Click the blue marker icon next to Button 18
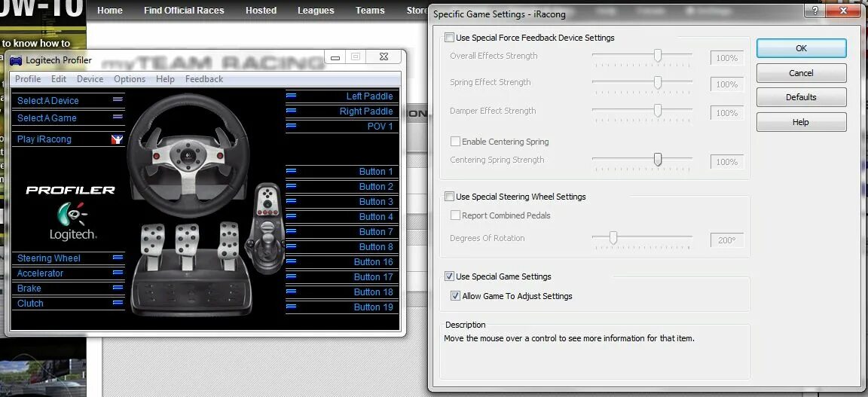 point(291,292)
